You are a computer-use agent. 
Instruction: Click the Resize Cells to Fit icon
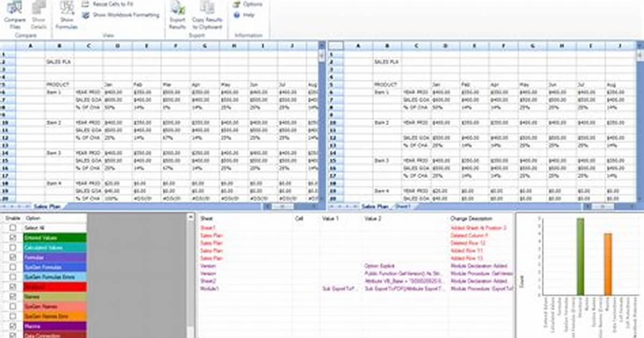[x=86, y=4]
